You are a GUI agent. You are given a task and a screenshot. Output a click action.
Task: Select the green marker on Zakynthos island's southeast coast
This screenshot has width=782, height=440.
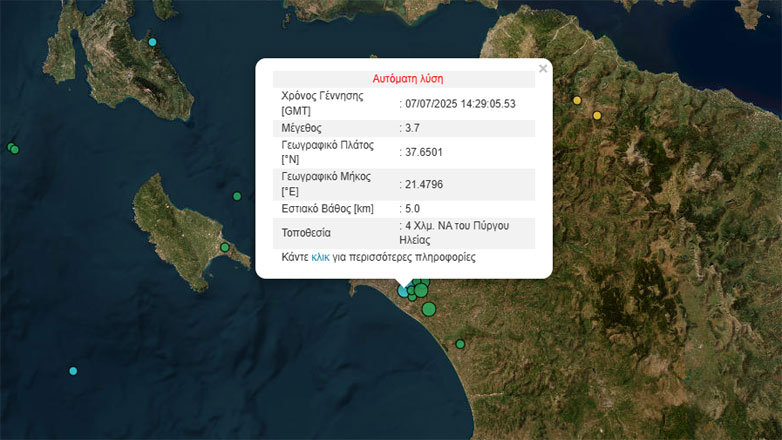point(225,247)
